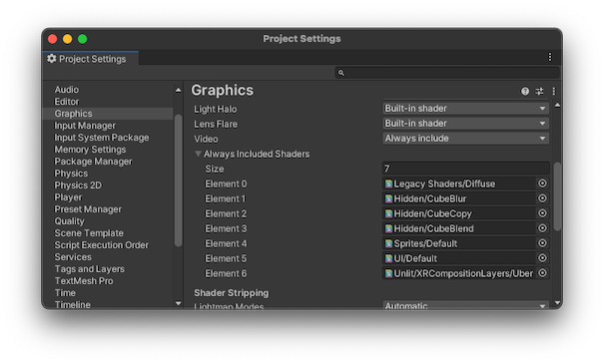The width and height of the screenshot is (604, 364).
Task: Open the Physics settings category
Action: 71,174
